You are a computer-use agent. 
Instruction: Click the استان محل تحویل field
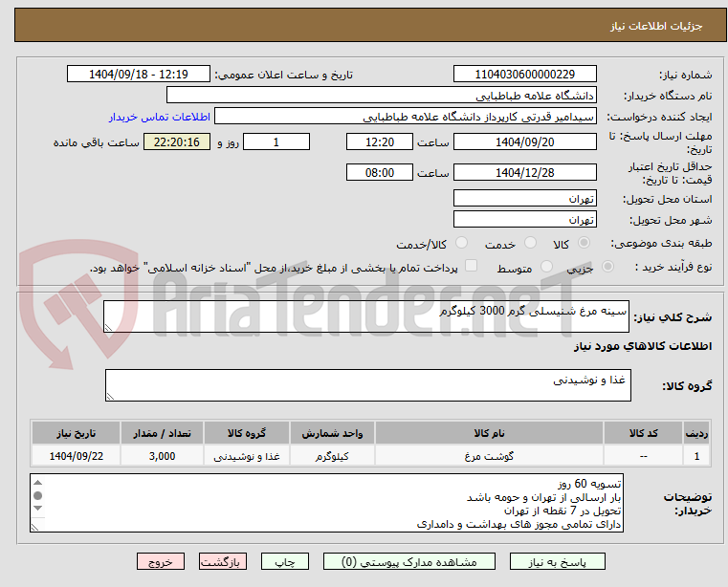tap(524, 198)
